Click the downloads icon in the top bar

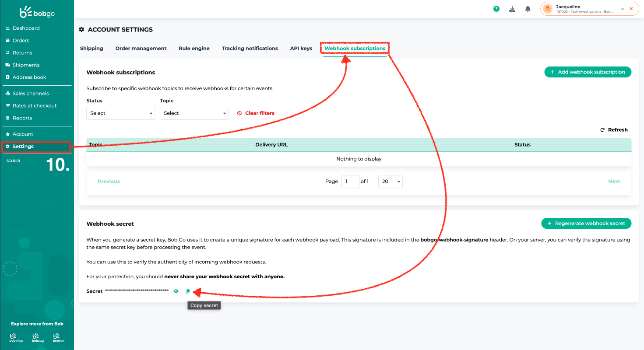pos(512,9)
